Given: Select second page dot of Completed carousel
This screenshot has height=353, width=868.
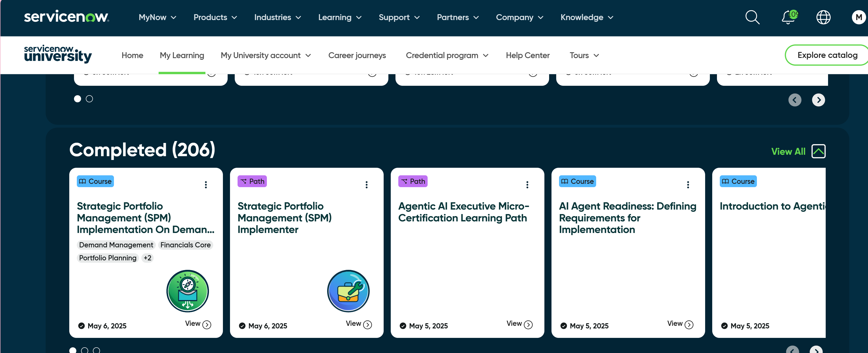Looking at the screenshot, I should click(85, 350).
